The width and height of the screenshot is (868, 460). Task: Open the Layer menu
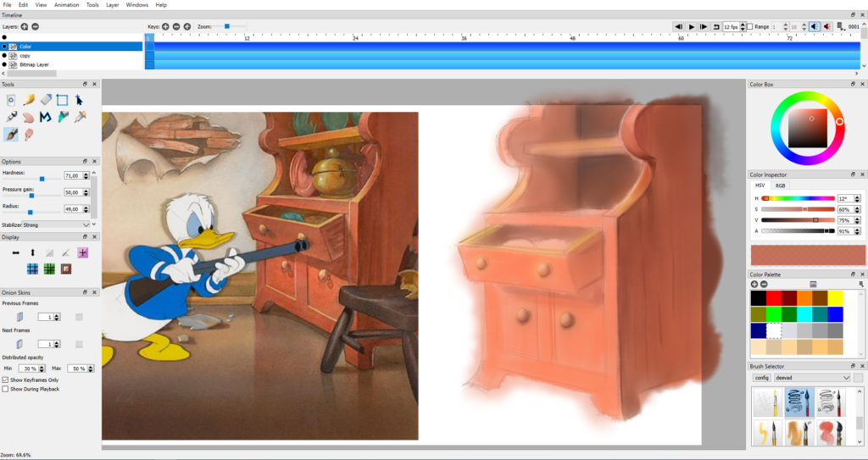(113, 4)
